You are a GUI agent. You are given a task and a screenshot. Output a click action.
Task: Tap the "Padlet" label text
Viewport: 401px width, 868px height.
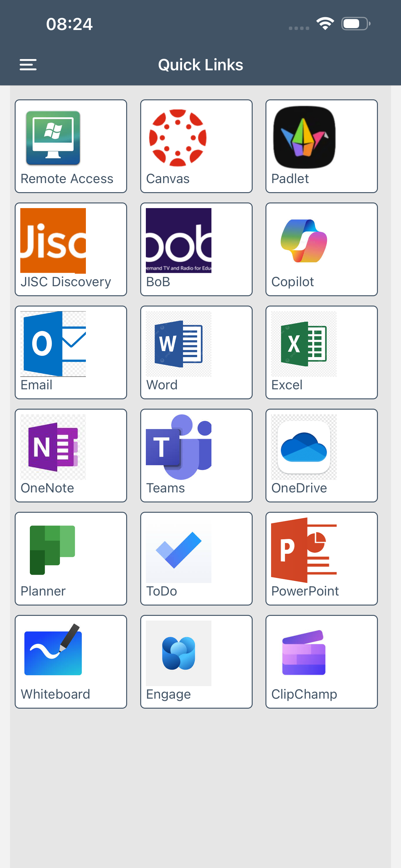(x=290, y=179)
